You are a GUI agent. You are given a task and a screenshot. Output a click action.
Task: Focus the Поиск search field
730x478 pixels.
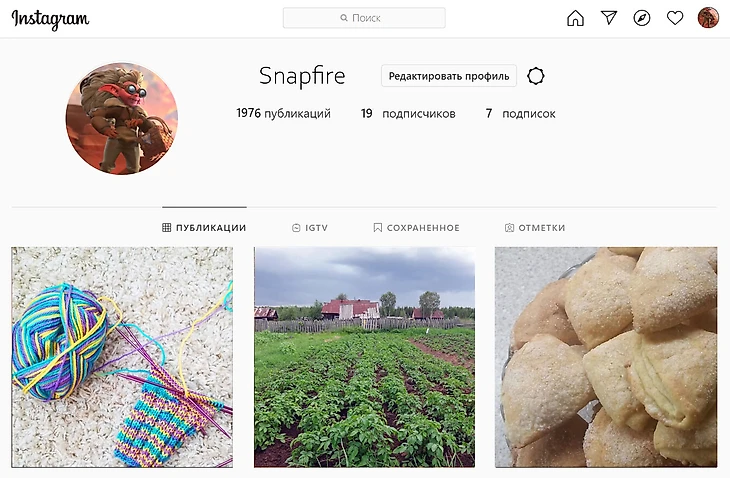[x=364, y=18]
